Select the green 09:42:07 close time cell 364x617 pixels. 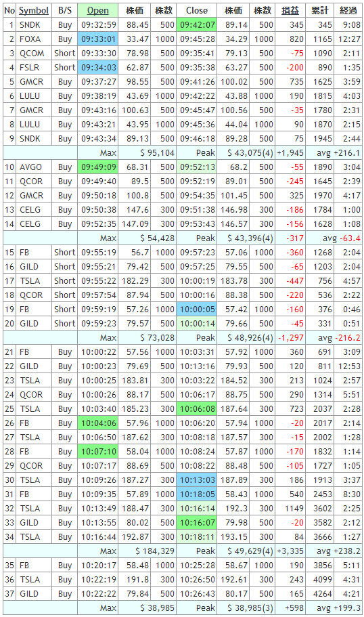[197, 25]
